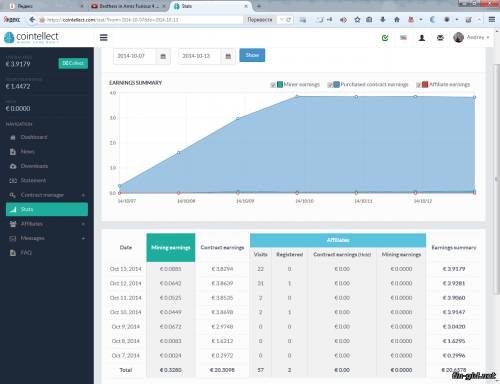The image size is (500, 384).
Task: Open the language flag icon in header
Action: pyautogui.click(x=403, y=38)
